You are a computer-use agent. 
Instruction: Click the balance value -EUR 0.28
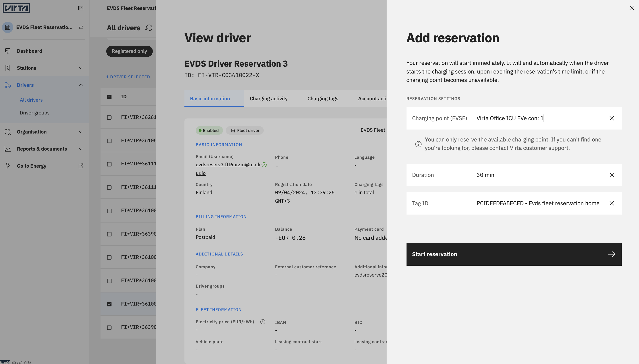coord(290,238)
